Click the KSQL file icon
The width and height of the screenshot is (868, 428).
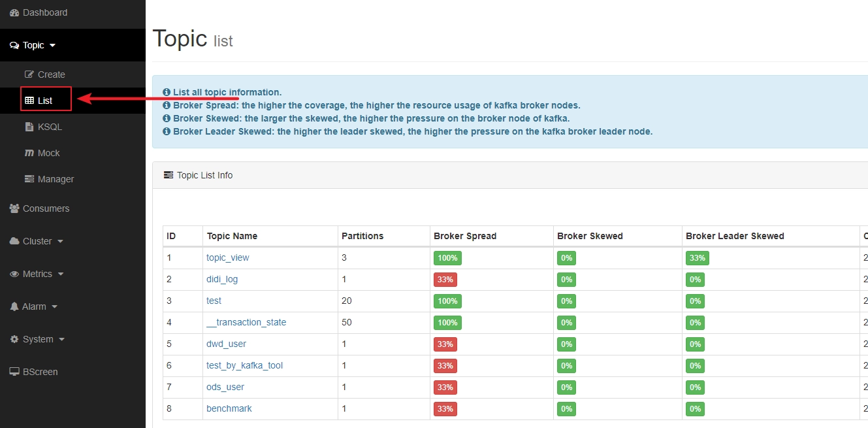29,127
